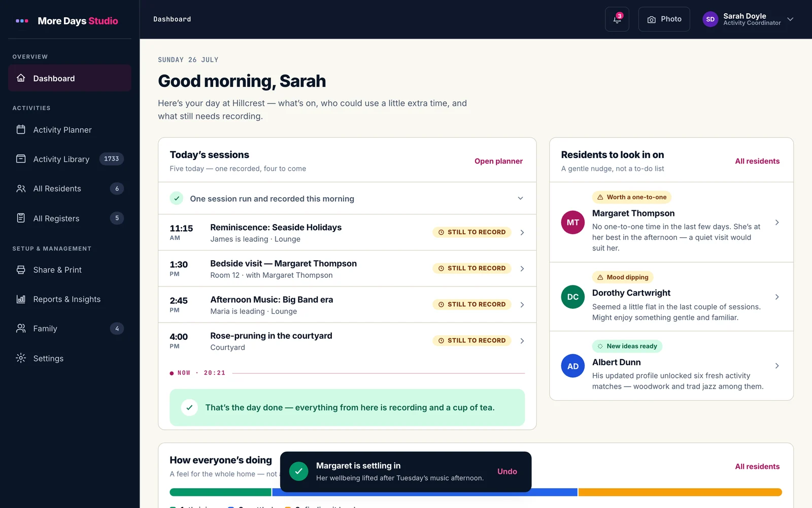Click the camera icon in Photo button
Screen dimensions: 812x508
point(651,19)
